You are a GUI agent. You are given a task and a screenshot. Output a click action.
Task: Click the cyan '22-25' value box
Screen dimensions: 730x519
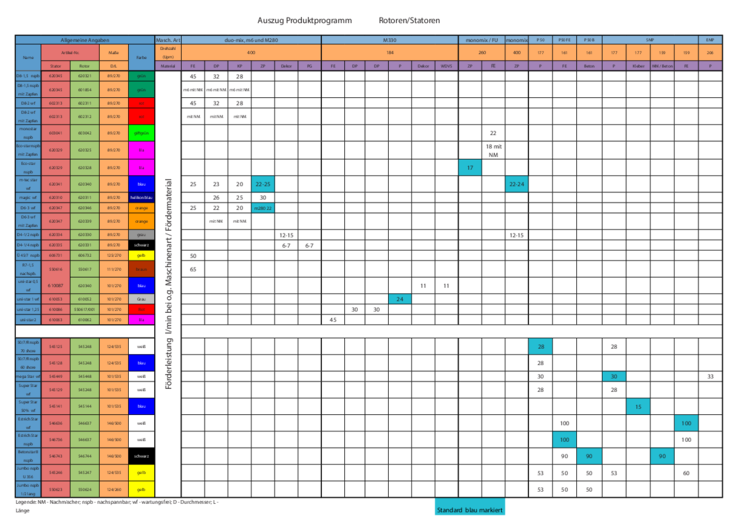pyautogui.click(x=264, y=185)
